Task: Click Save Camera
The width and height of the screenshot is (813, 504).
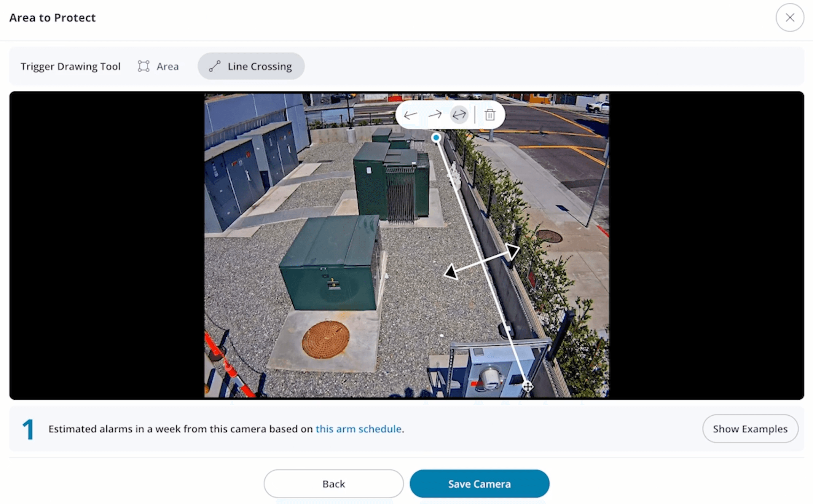Action: [479, 484]
